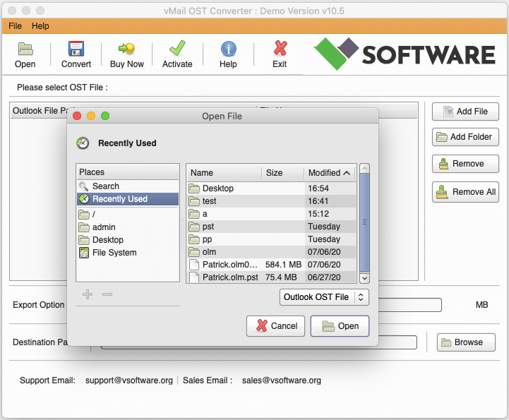Image resolution: width=509 pixels, height=420 pixels.
Task: Select the 'a' folder row
Action: click(x=271, y=214)
